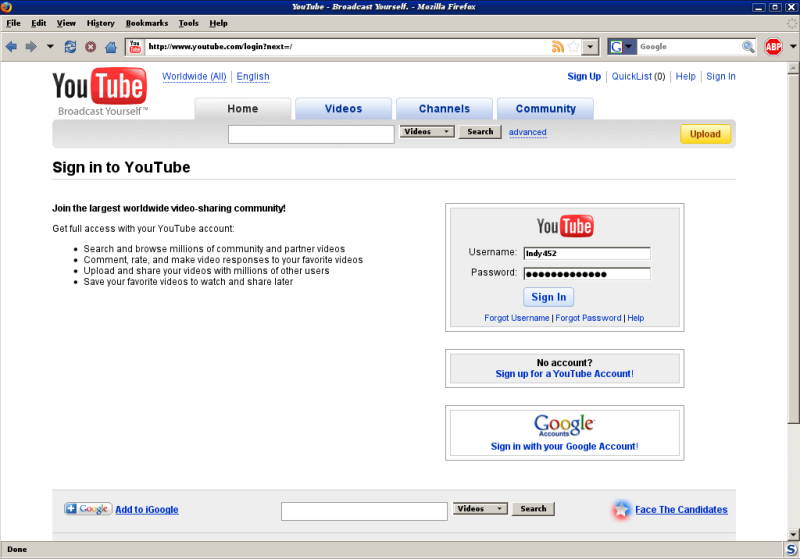
Task: Switch to the Community tab
Action: 545,109
